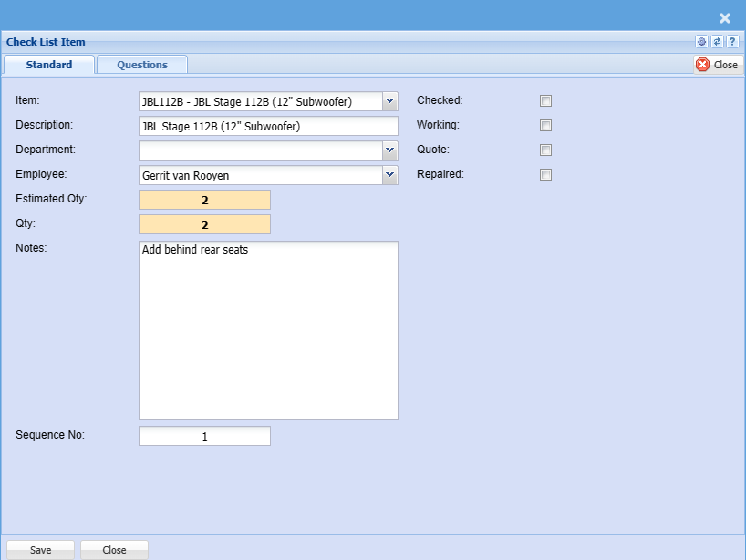Switch to the Standard tab
Screen dimensions: 746x560
pos(49,65)
